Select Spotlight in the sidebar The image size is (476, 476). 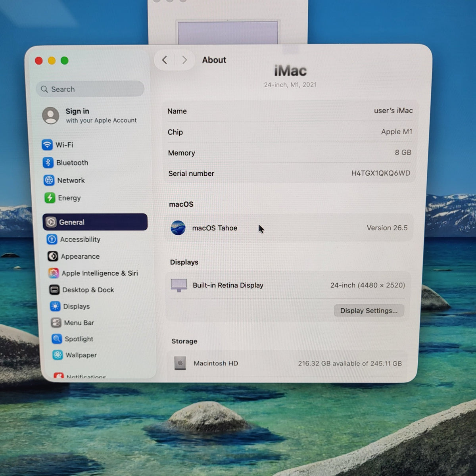(73, 339)
